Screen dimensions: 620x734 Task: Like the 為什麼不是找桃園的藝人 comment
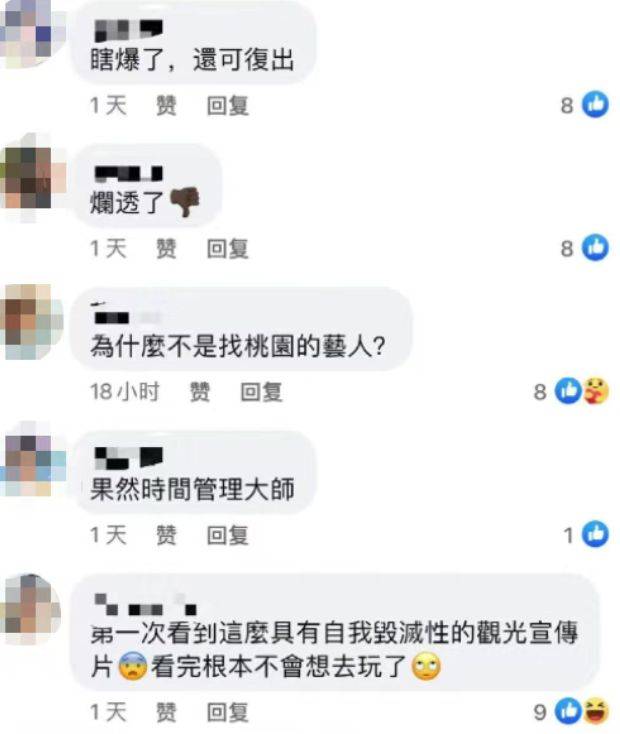pos(199,391)
